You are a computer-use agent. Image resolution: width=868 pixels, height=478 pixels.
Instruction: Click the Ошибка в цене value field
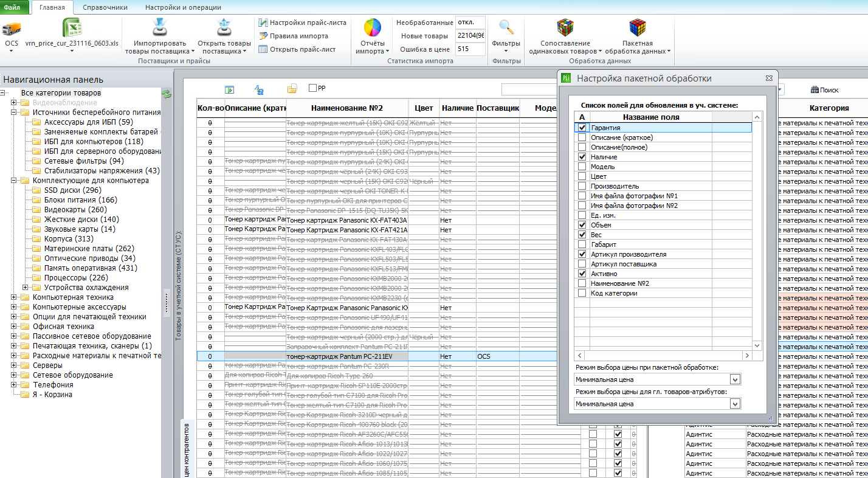click(470, 49)
